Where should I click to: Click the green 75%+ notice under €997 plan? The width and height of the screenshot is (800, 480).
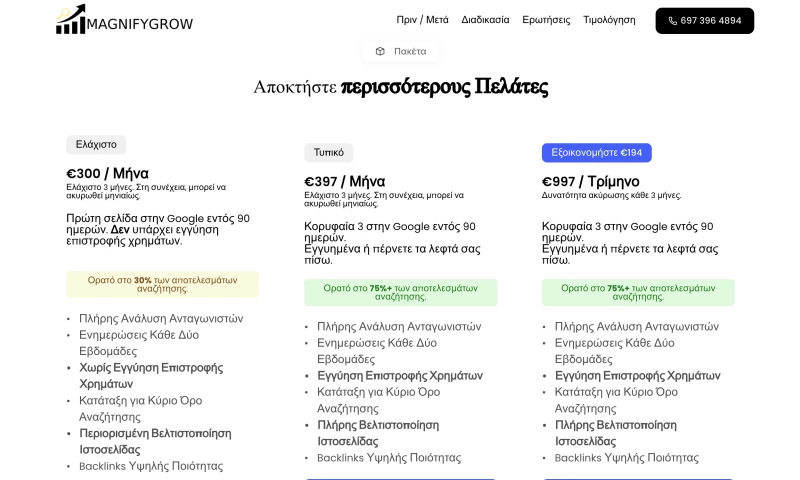click(x=638, y=292)
